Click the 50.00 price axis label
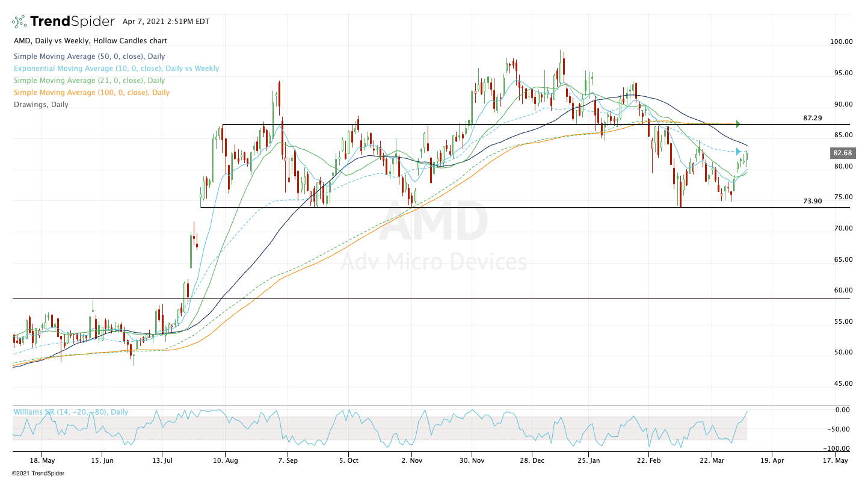 click(x=843, y=353)
